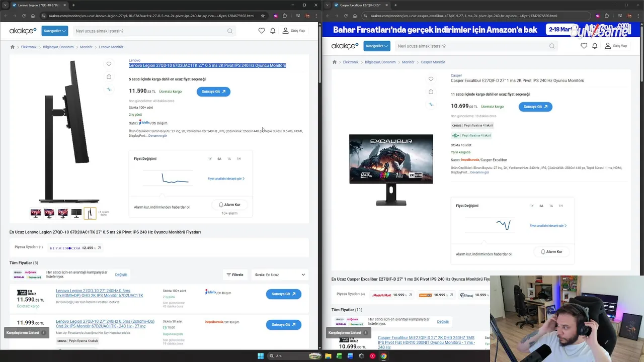Screen dimensions: 644x362
Task: Open notifications bell in right Casper window header
Action: tap(595, 46)
